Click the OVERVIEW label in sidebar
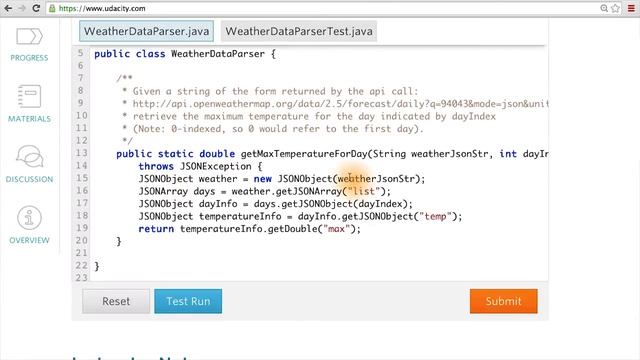This screenshot has width=640, height=360. 29,240
